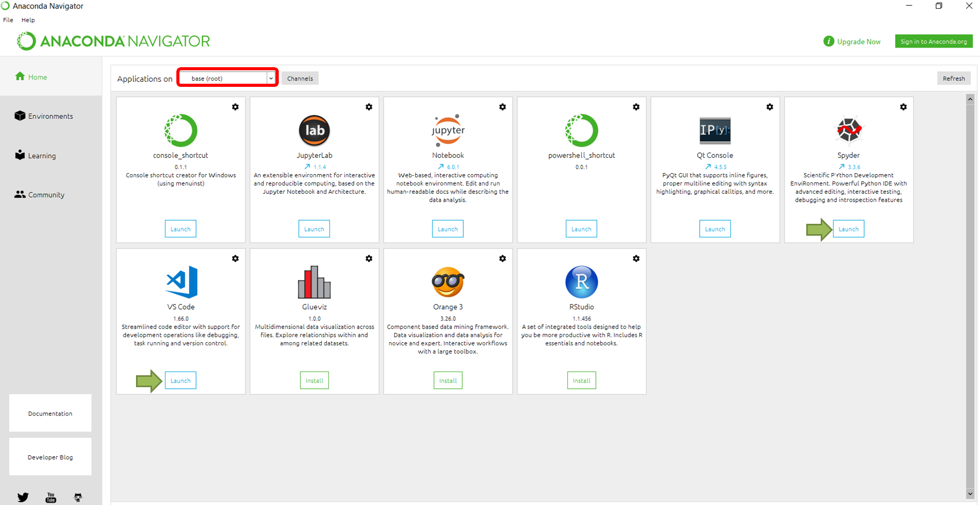Open the Help menu
The height and width of the screenshot is (505, 980).
[x=28, y=20]
